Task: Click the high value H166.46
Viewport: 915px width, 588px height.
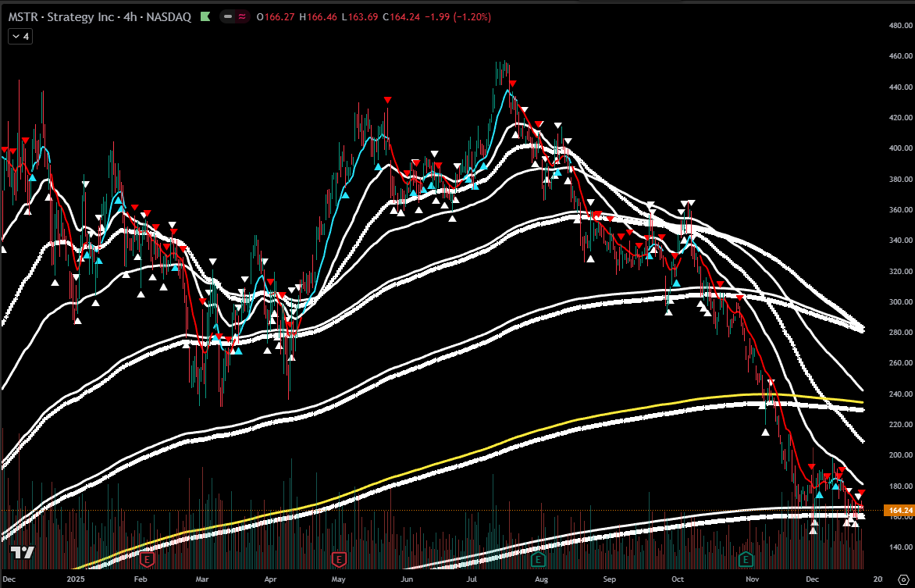Action: pos(318,17)
